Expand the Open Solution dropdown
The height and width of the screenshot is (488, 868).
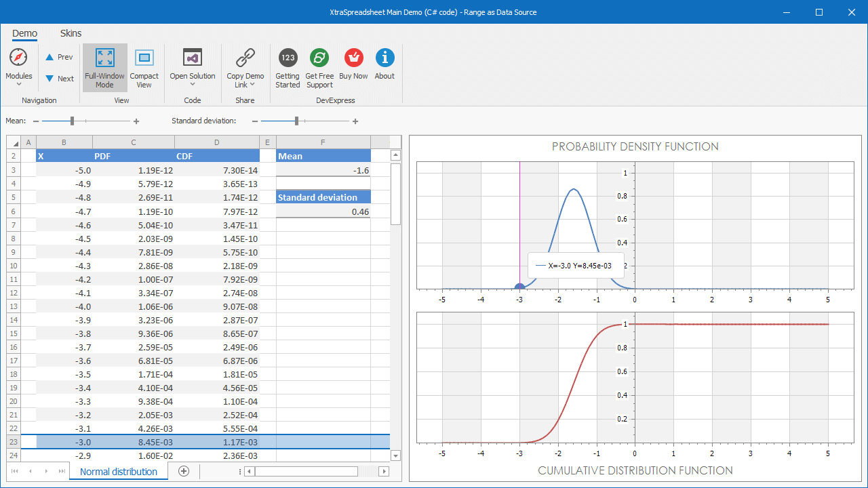click(x=193, y=84)
